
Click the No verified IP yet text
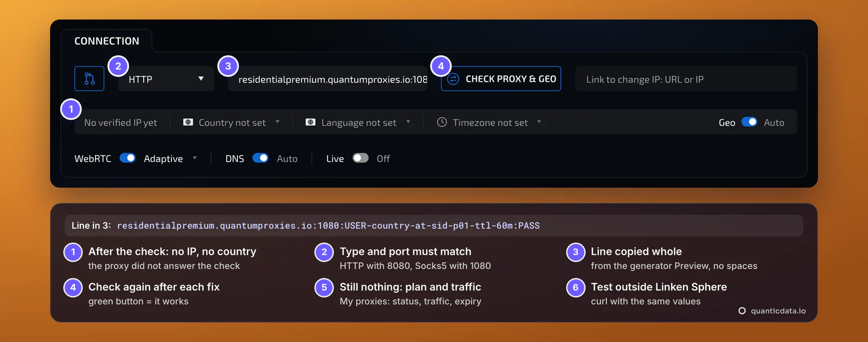pyautogui.click(x=120, y=122)
